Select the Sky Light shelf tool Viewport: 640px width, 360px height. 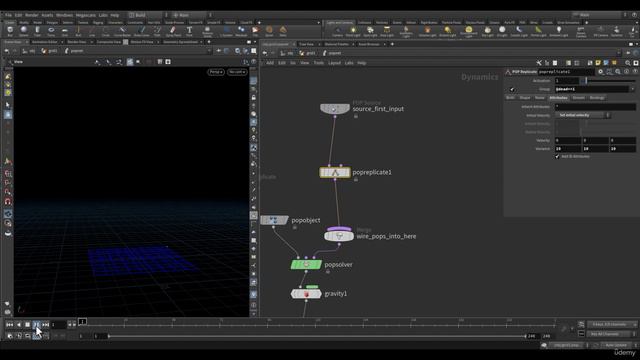pyautogui.click(x=487, y=31)
